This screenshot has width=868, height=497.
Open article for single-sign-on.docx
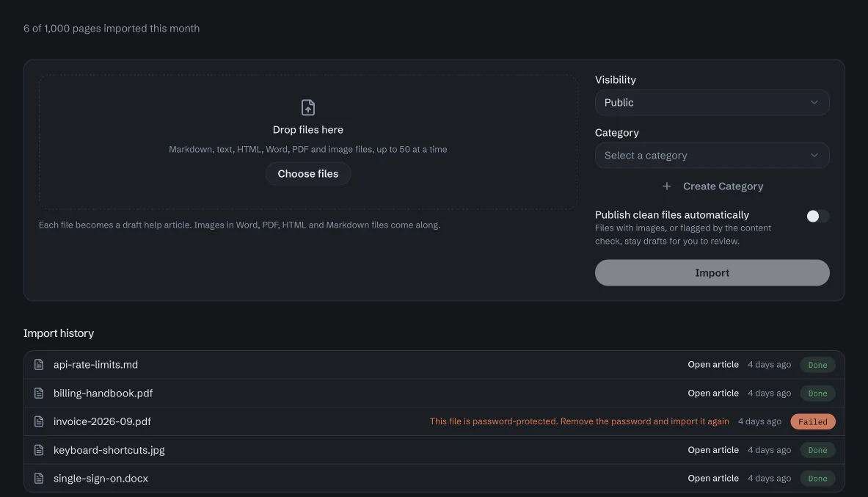pos(713,478)
